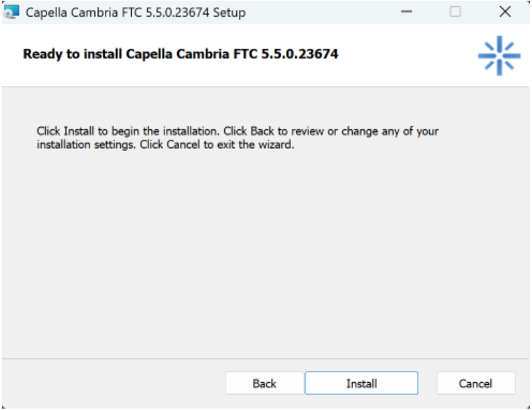Click blank white banner area beside the heading
The width and height of the screenshot is (532, 410).
[410, 56]
